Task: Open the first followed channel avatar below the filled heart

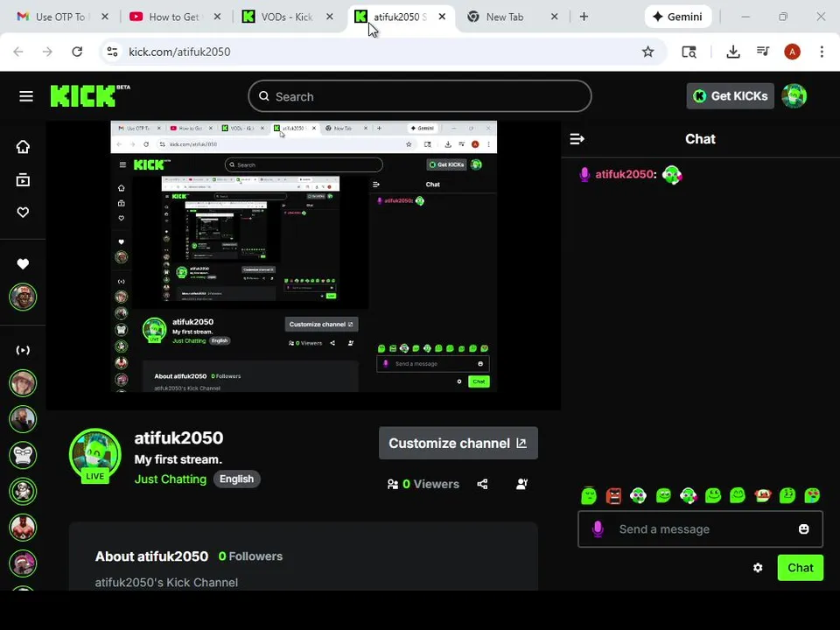Action: pyautogui.click(x=23, y=297)
